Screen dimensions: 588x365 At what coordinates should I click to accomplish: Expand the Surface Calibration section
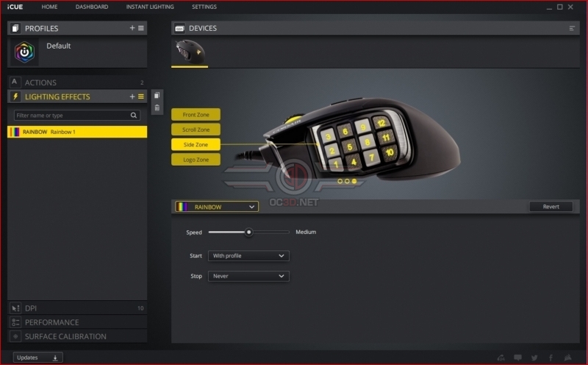click(77, 336)
